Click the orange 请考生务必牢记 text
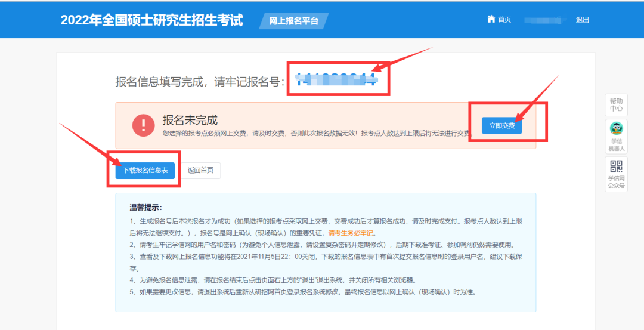 pyautogui.click(x=351, y=233)
